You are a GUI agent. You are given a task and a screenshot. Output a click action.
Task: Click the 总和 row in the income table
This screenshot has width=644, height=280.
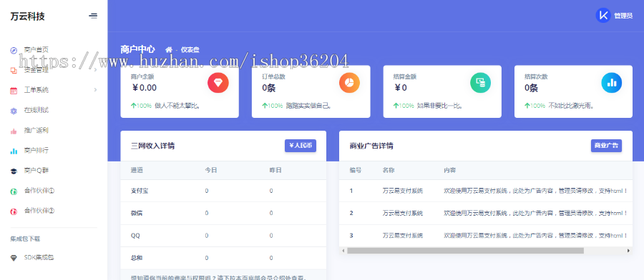[223, 258]
